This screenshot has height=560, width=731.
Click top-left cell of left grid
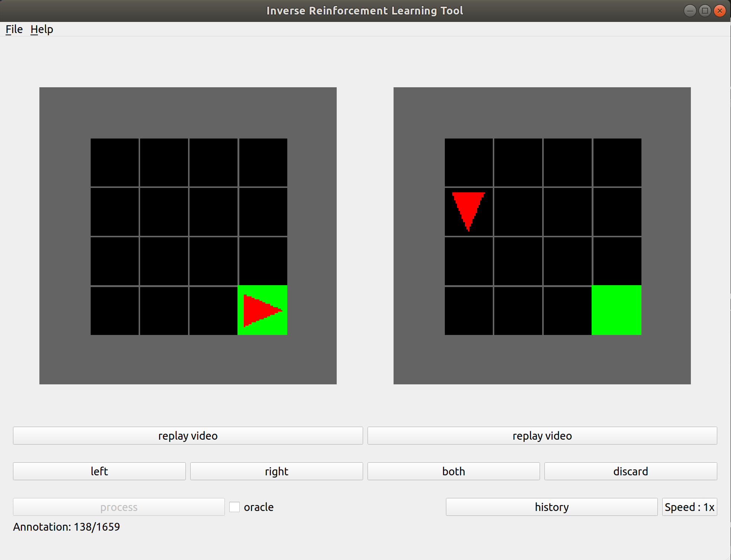click(114, 162)
